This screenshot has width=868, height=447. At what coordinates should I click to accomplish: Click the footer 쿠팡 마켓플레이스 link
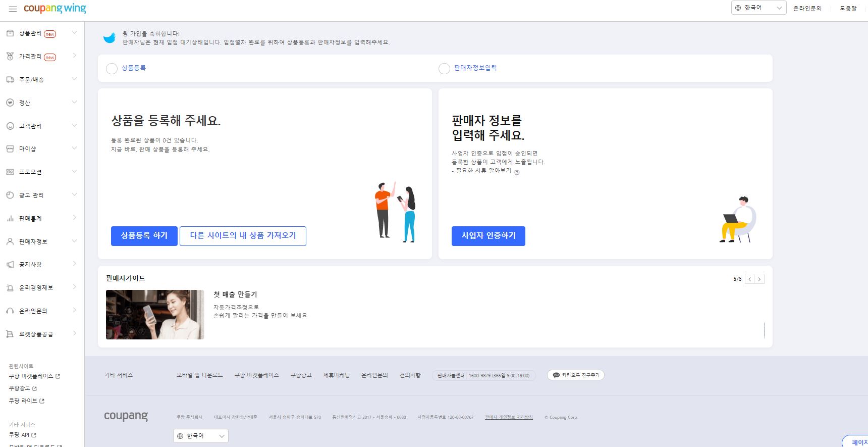tap(256, 375)
